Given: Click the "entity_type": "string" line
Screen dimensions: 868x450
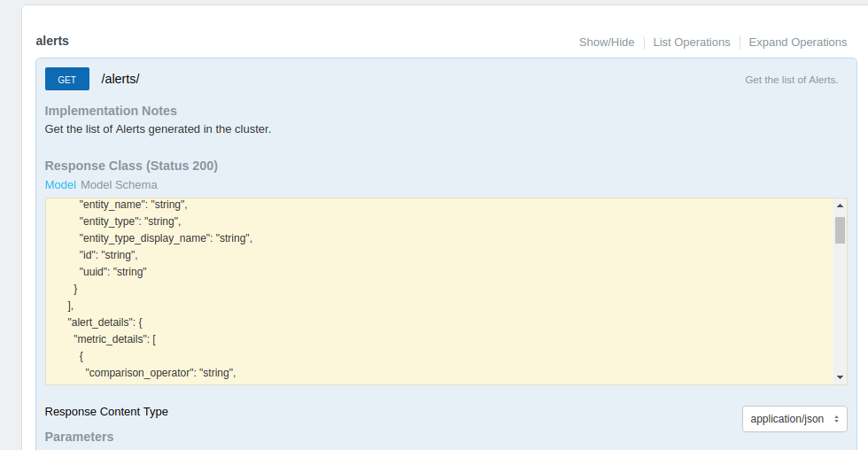Looking at the screenshot, I should (130, 221).
